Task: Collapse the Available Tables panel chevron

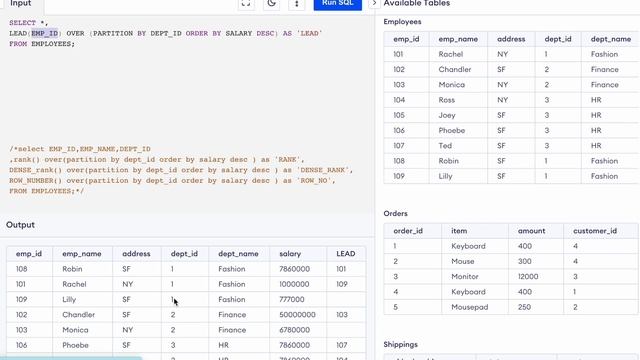Action: coord(374,3)
